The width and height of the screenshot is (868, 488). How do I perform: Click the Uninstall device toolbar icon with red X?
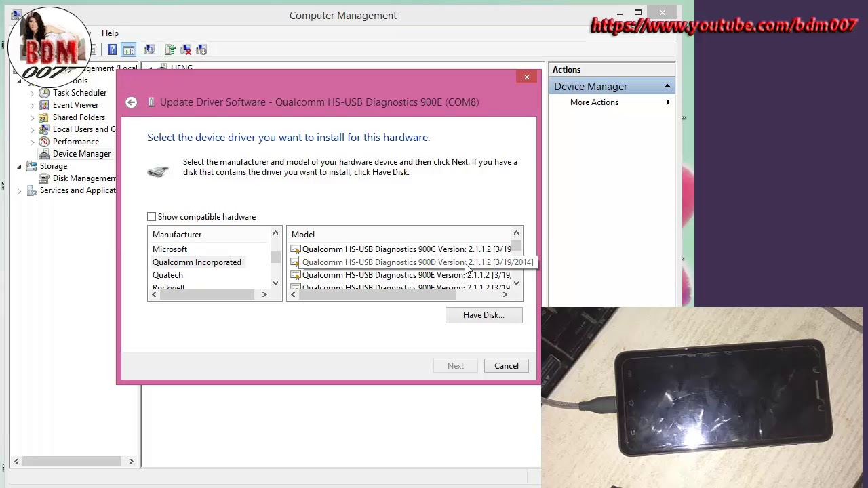click(x=186, y=49)
